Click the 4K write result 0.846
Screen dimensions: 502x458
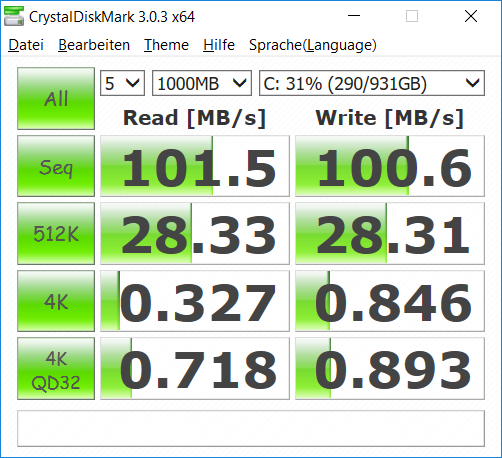[390, 301]
